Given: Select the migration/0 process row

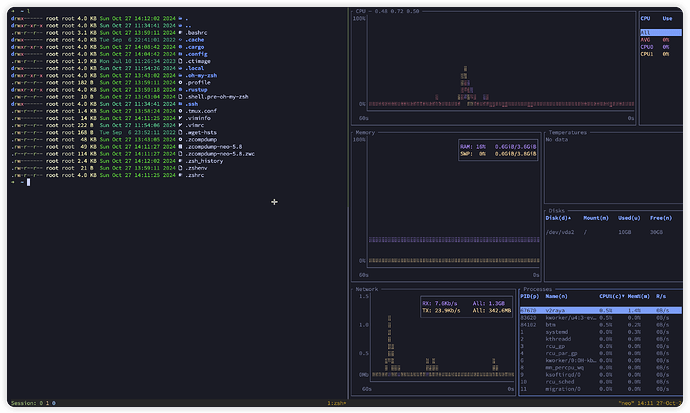Looking at the screenshot, I should coord(601,389).
